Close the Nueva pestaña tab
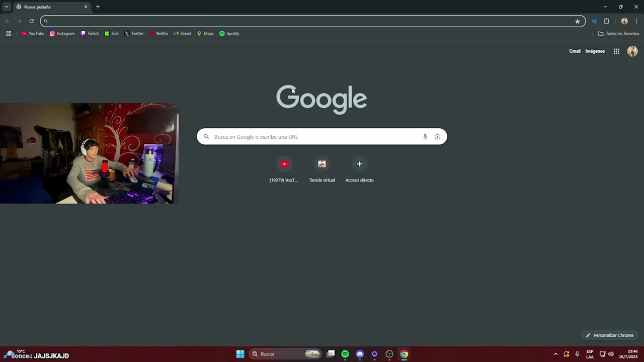Image resolution: width=644 pixels, height=362 pixels. click(x=86, y=7)
